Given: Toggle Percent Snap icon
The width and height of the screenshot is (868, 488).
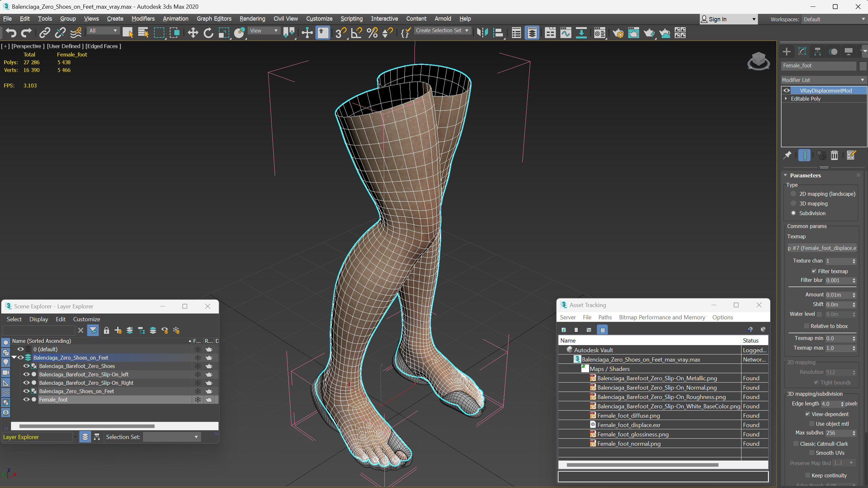Looking at the screenshot, I should [x=372, y=33].
